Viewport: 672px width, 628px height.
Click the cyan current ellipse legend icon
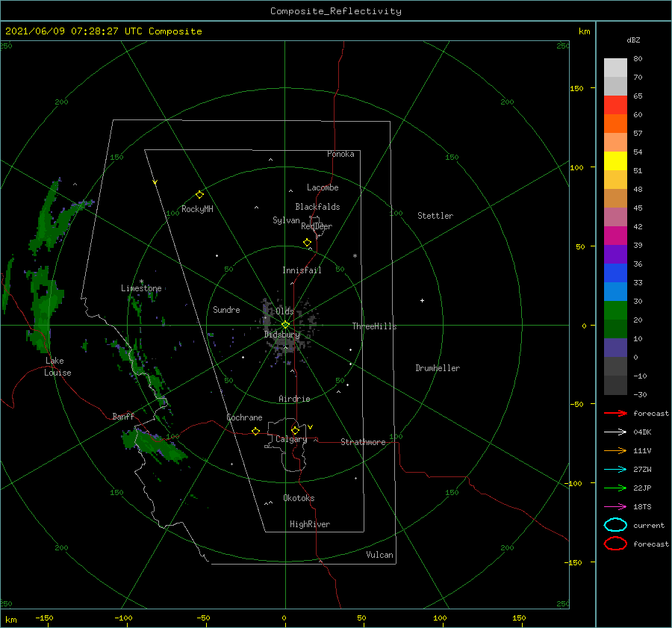click(x=616, y=525)
